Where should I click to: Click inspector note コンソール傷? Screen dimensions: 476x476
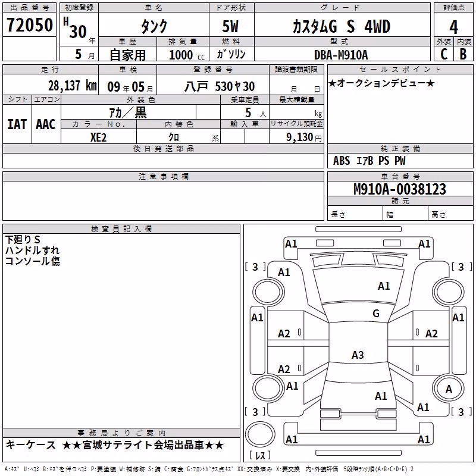(32, 261)
